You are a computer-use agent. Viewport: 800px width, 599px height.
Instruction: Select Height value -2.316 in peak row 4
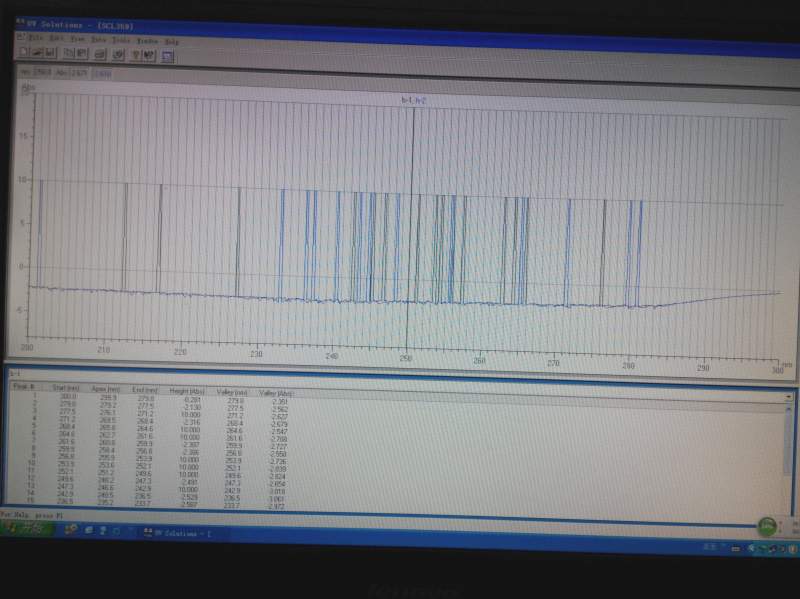(x=191, y=422)
